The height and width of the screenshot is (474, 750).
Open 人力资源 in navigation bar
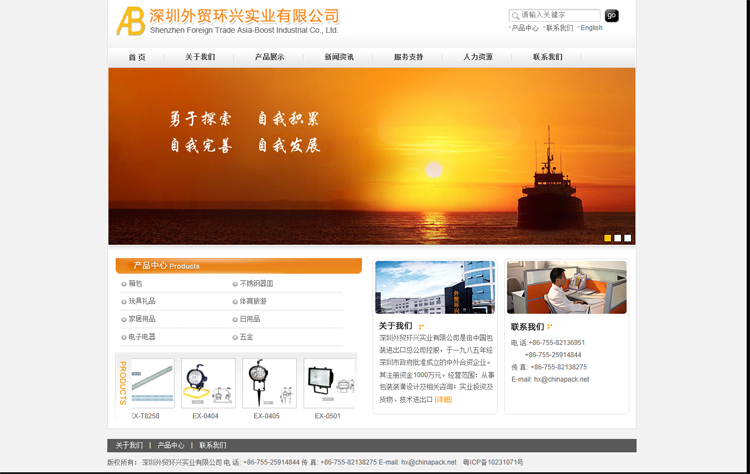[x=478, y=57]
